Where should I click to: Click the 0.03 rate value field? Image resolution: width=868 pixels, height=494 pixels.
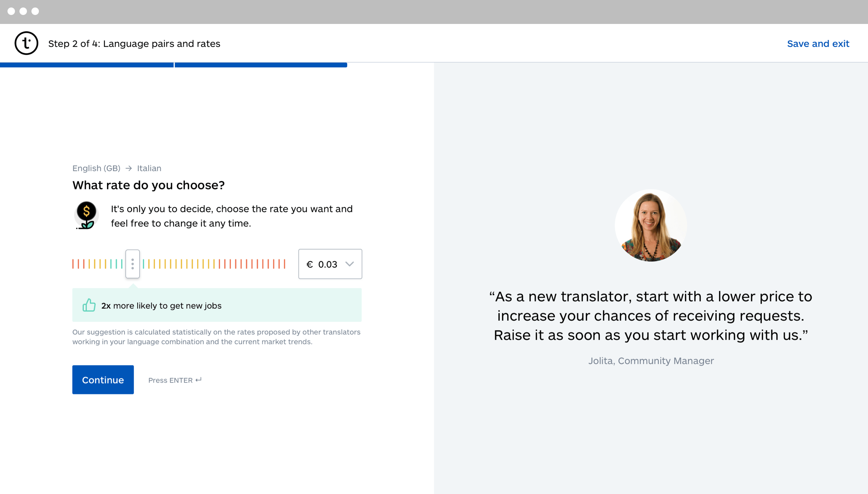327,264
